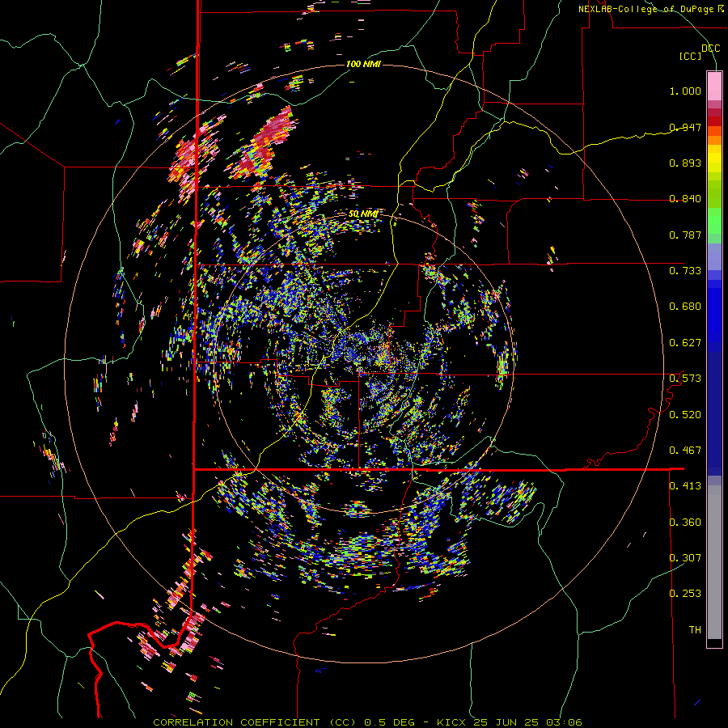728x728 pixels.
Task: Click the 0.680 scale value
Action: 685,307
